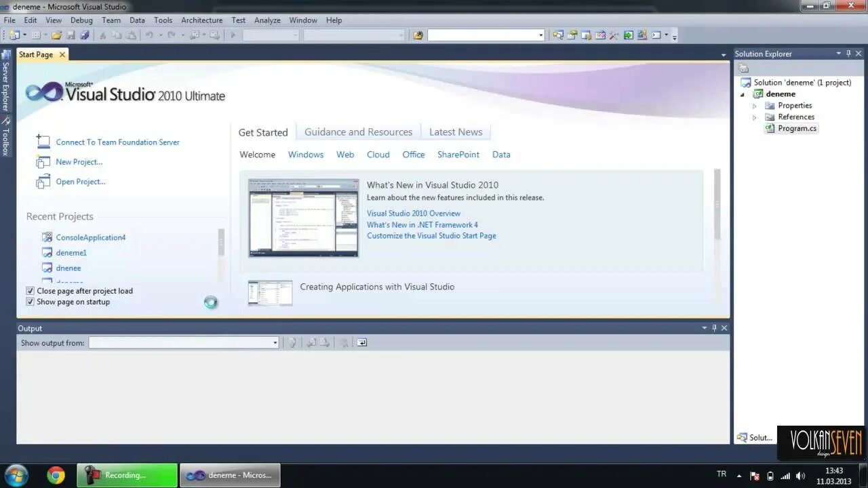Open the Debug menu

point(81,20)
